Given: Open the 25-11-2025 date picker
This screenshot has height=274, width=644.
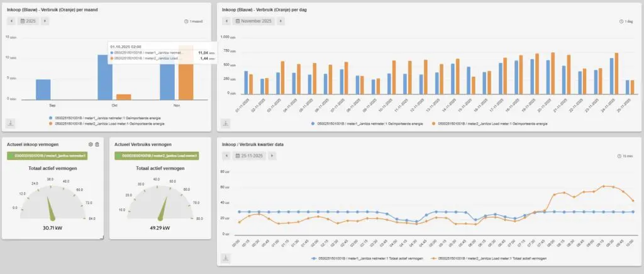Looking at the screenshot, I should 248,155.
